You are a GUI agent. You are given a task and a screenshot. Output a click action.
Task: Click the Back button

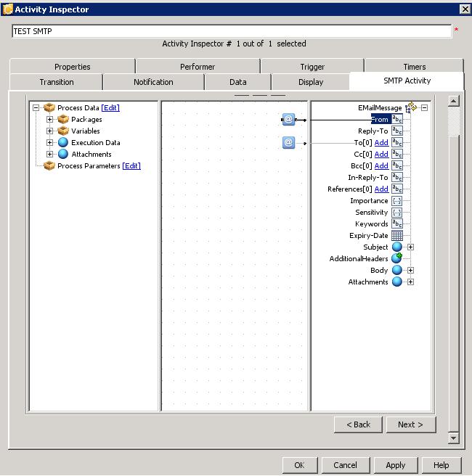click(358, 424)
